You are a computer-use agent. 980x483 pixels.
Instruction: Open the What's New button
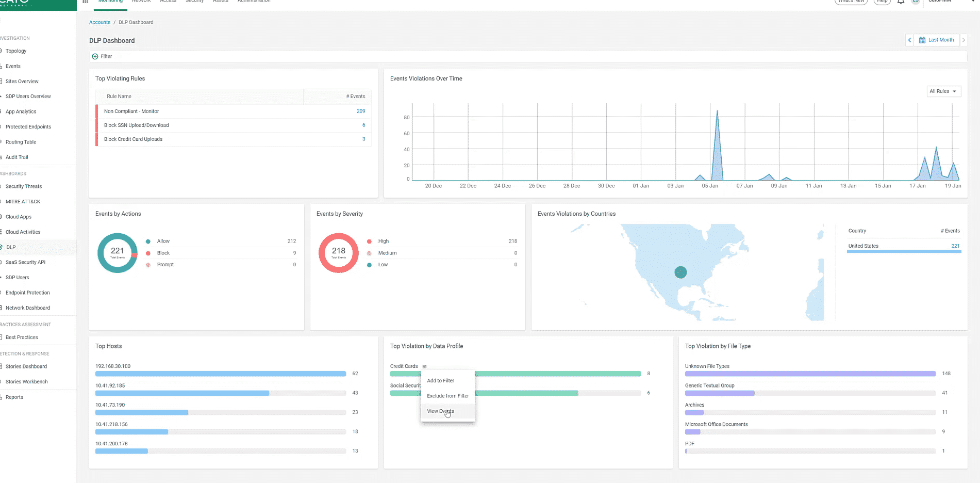(851, 2)
